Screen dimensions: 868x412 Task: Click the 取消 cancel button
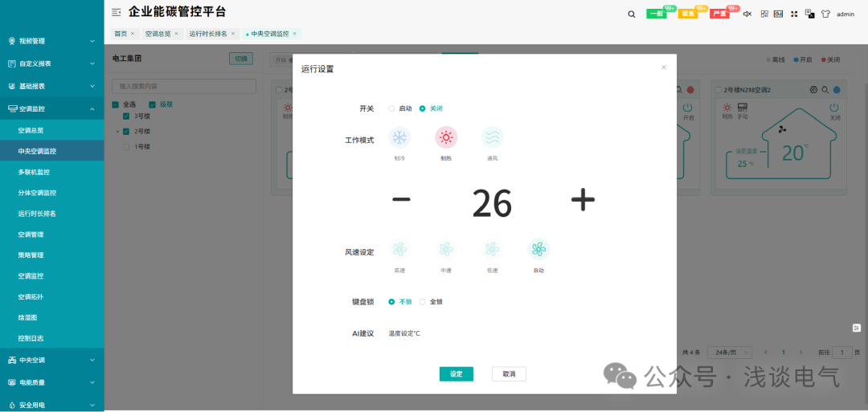coord(509,373)
